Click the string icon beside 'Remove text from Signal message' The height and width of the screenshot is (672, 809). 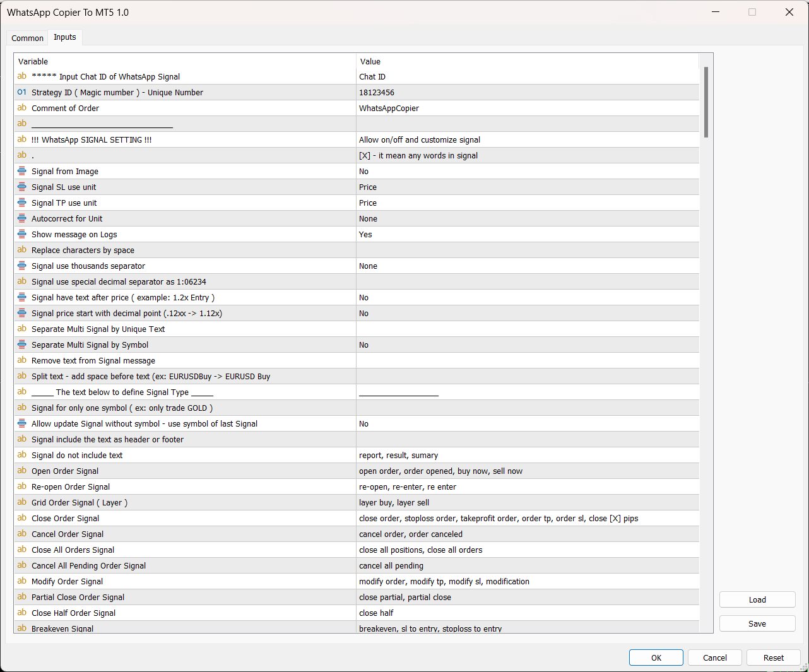coord(22,360)
